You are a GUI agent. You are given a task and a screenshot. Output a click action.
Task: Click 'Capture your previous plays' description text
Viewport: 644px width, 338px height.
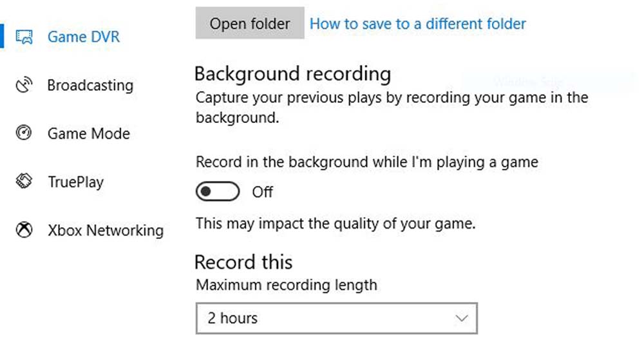[x=392, y=108]
